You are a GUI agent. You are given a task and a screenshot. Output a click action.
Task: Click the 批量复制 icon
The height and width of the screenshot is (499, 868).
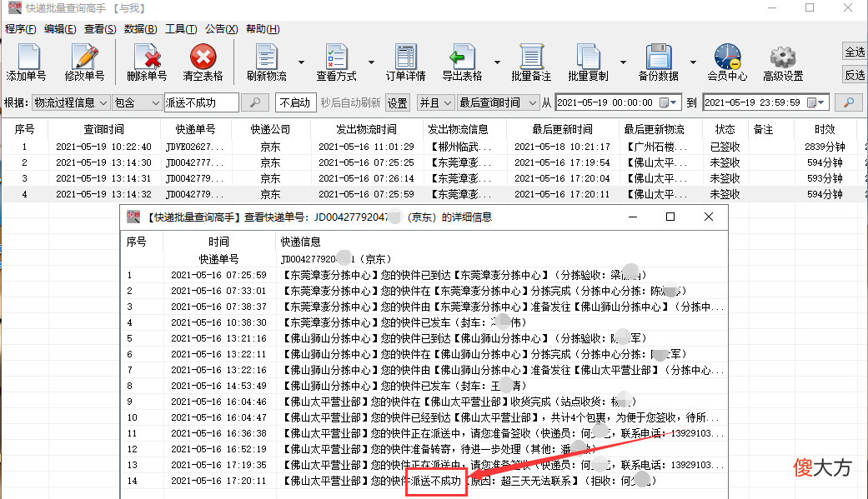point(588,62)
